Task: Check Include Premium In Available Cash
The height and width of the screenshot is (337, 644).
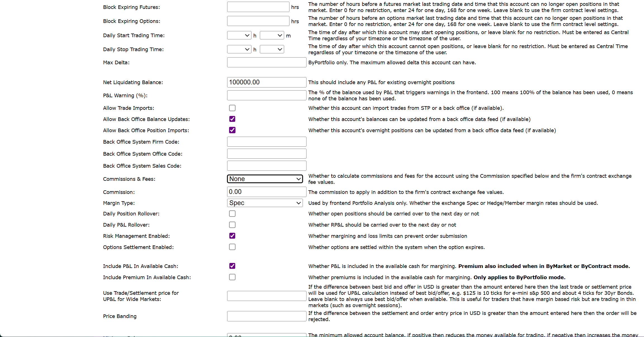Action: [232, 277]
